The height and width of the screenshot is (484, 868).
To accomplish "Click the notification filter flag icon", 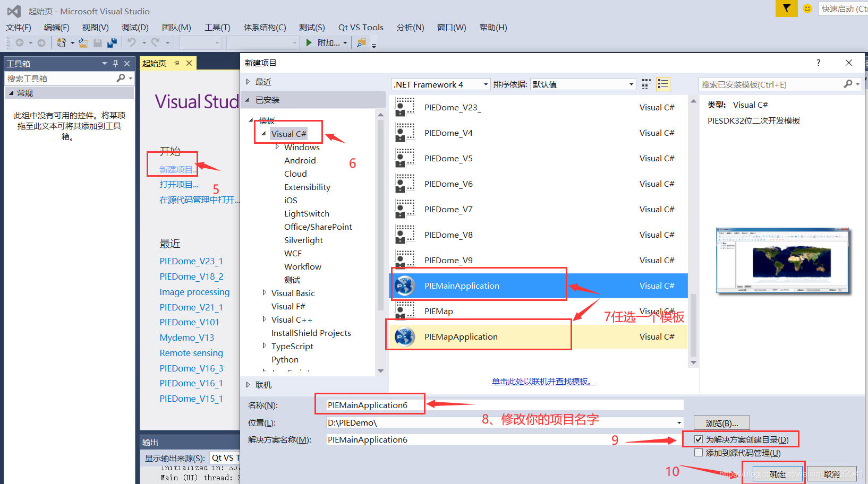I will (786, 8).
